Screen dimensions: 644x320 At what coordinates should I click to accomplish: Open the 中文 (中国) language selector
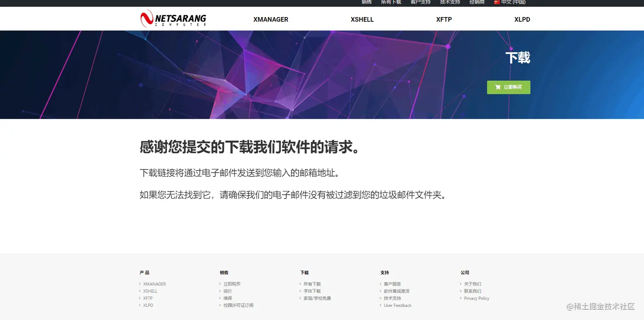(512, 2)
